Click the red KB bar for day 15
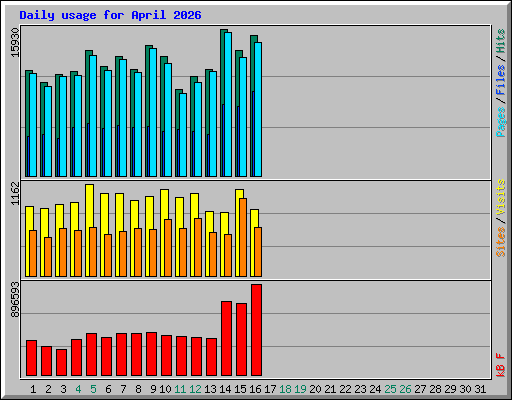 [241, 339]
